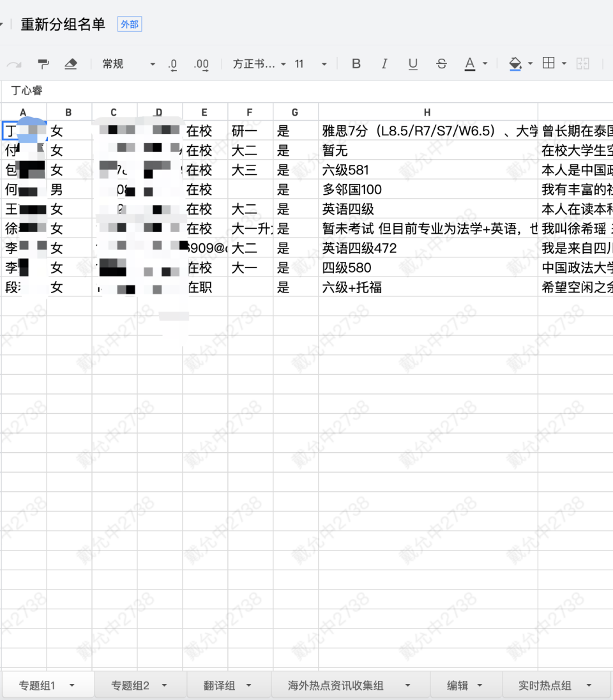Toggle strikethrough formatting
This screenshot has width=613, height=700.
[441, 64]
